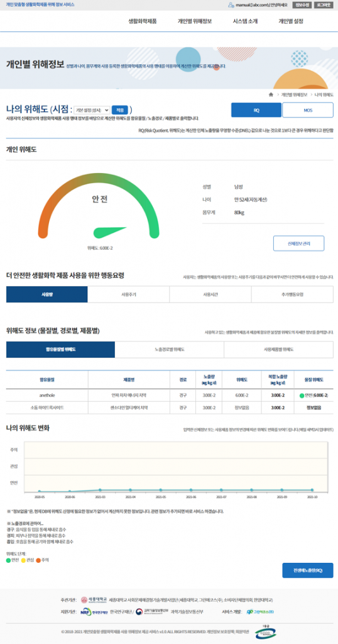
Task: Click the 함유물질 column header
Action: click(46, 380)
